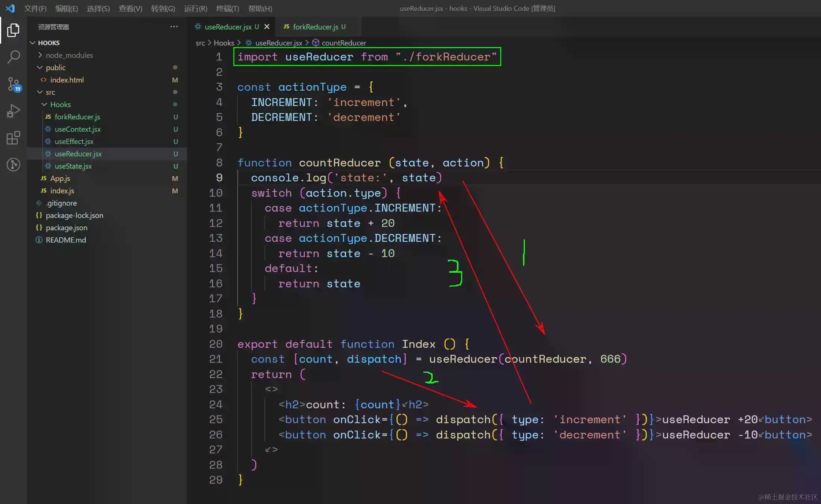Click React icon beside useEffect.jsx

48,141
